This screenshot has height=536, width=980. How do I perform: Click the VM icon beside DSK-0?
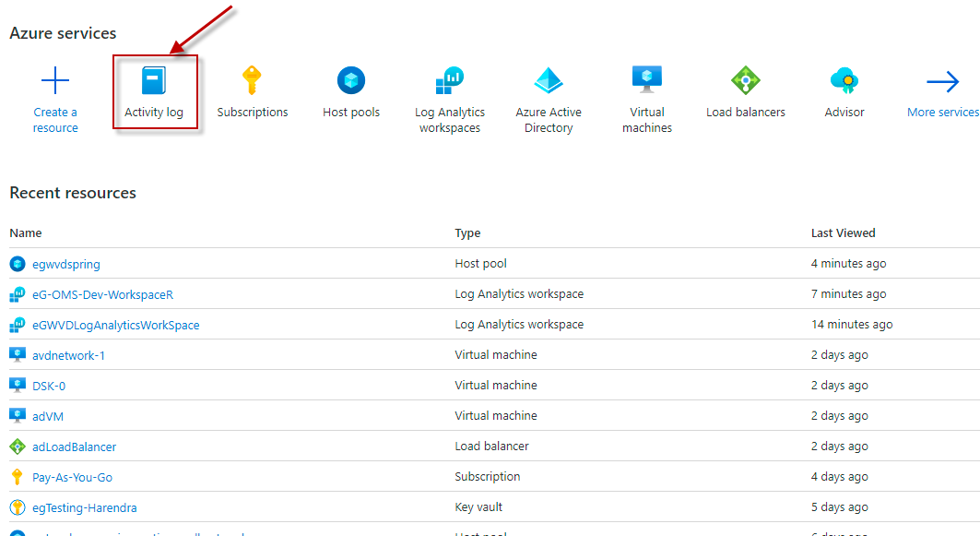pyautogui.click(x=18, y=386)
